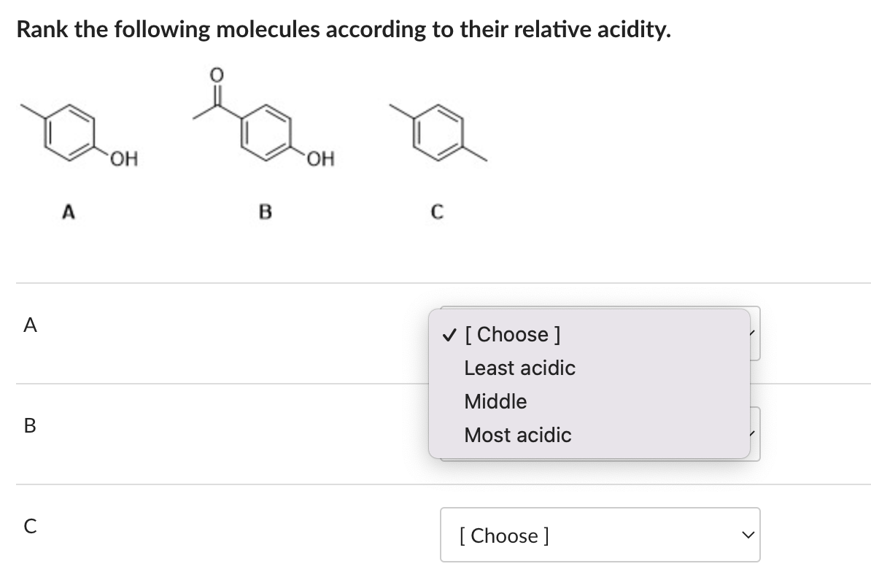Open the ranking dropdown for molecule C
Image resolution: width=871 pixels, height=588 pixels.
[600, 535]
